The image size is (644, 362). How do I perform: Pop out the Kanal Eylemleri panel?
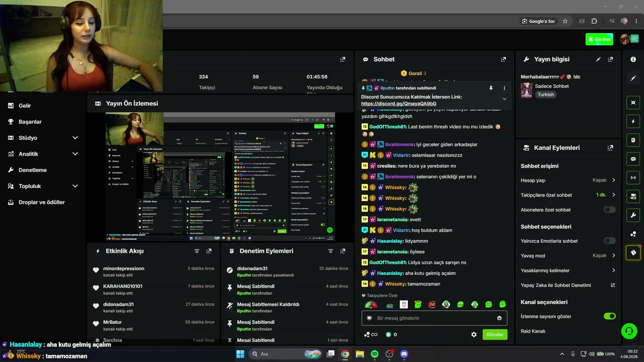(x=610, y=148)
